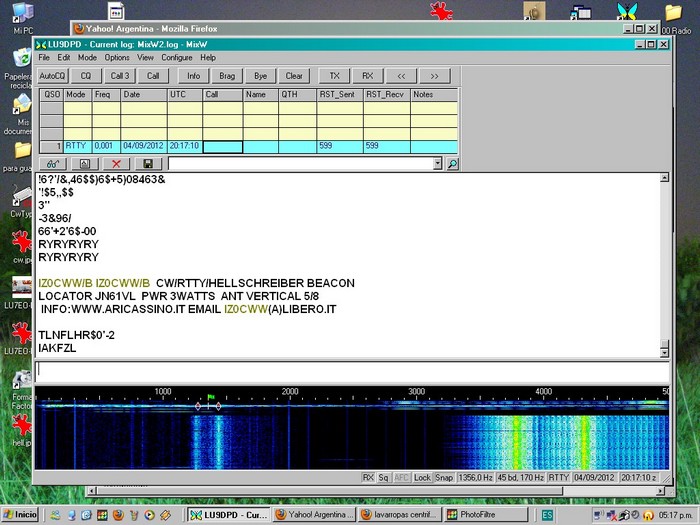The image size is (700, 525).
Task: Click the binoculars search icon in log toolbar
Action: click(52, 163)
